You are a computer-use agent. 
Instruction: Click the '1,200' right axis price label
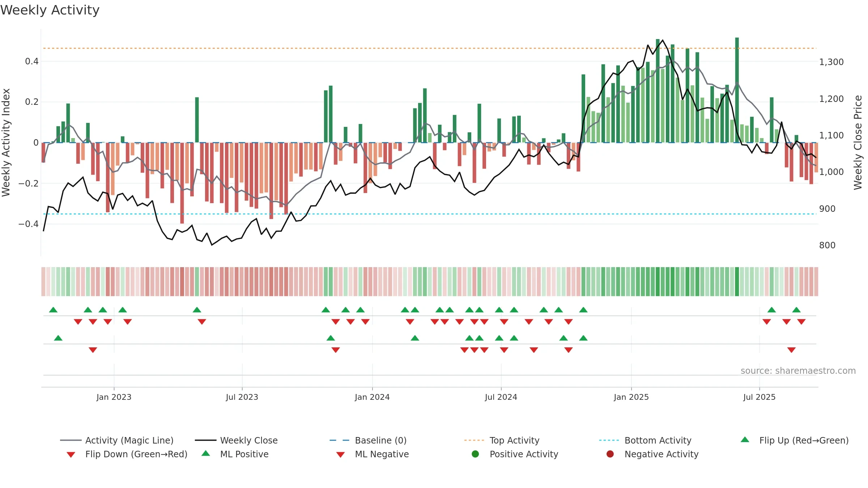point(831,99)
